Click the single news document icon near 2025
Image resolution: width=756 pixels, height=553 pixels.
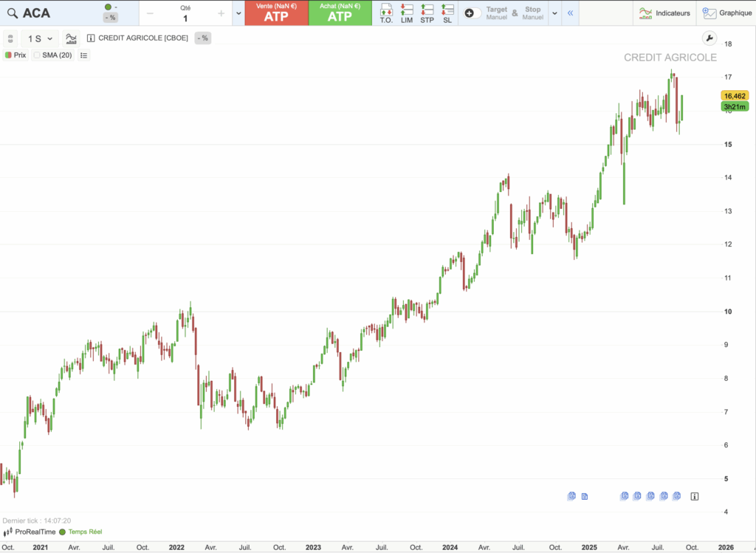coord(585,496)
